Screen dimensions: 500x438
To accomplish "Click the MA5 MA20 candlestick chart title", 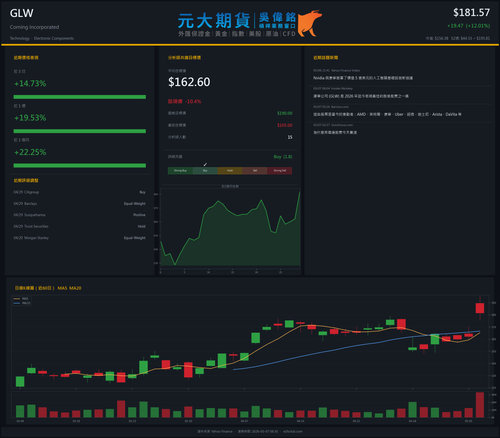I will [48, 288].
